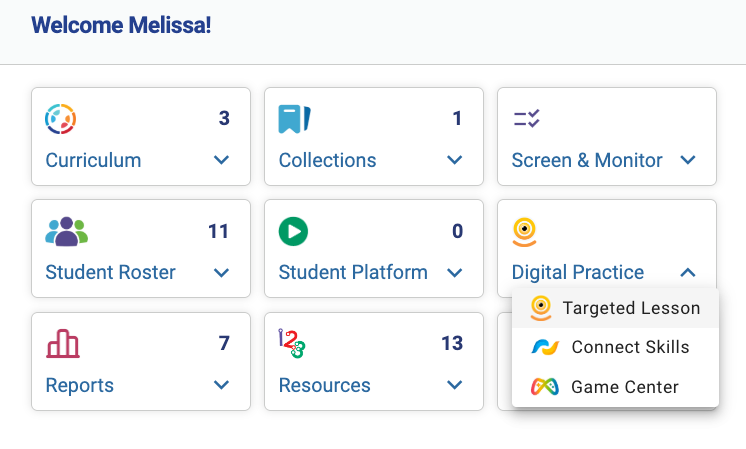Click the colorful Curriculum circle icon

[x=60, y=119]
